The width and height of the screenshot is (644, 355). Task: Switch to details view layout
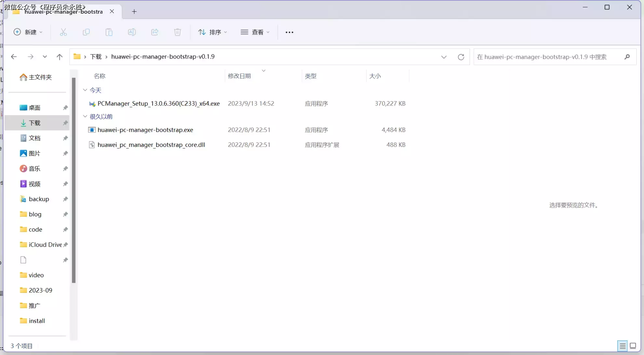(x=622, y=346)
